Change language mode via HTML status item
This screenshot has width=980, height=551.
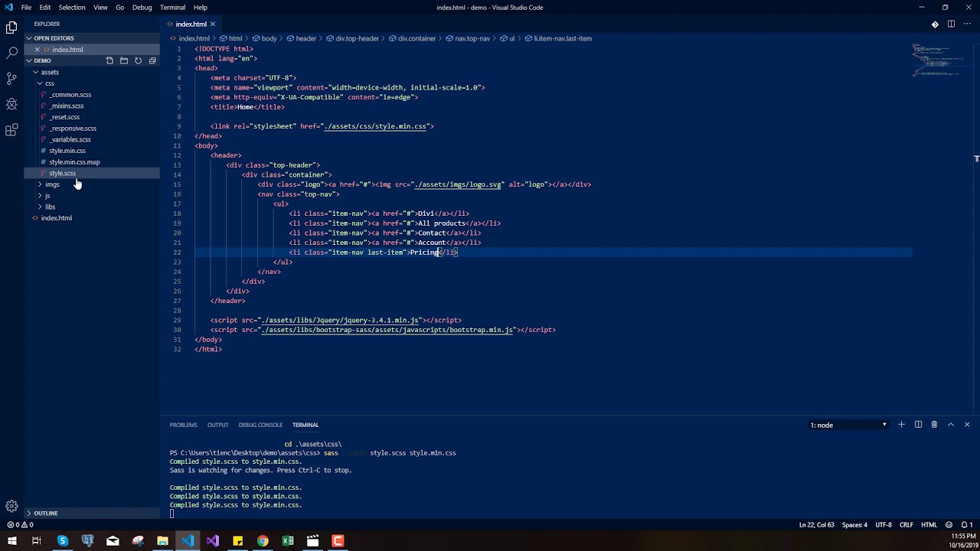point(929,525)
